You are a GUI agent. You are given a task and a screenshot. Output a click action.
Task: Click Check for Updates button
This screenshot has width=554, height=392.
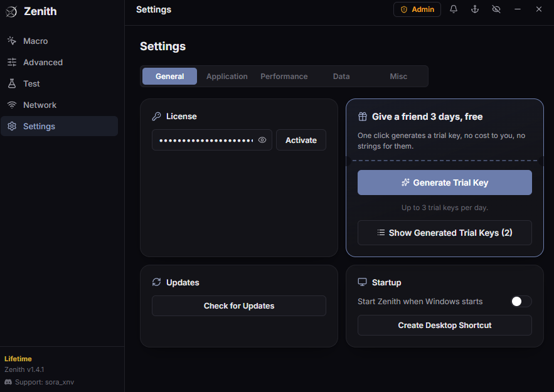tap(239, 306)
